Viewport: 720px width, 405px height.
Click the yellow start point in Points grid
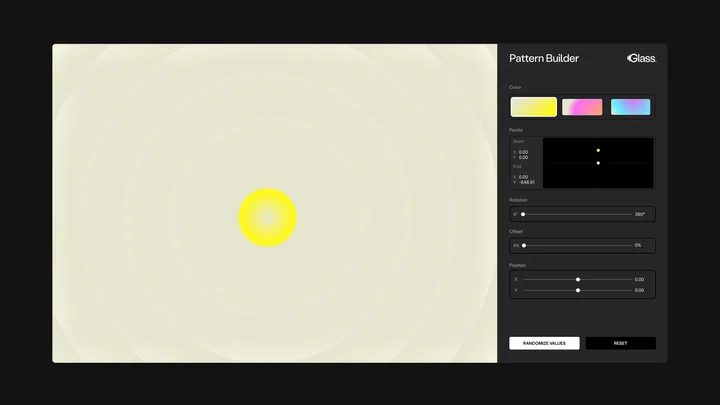(x=598, y=150)
